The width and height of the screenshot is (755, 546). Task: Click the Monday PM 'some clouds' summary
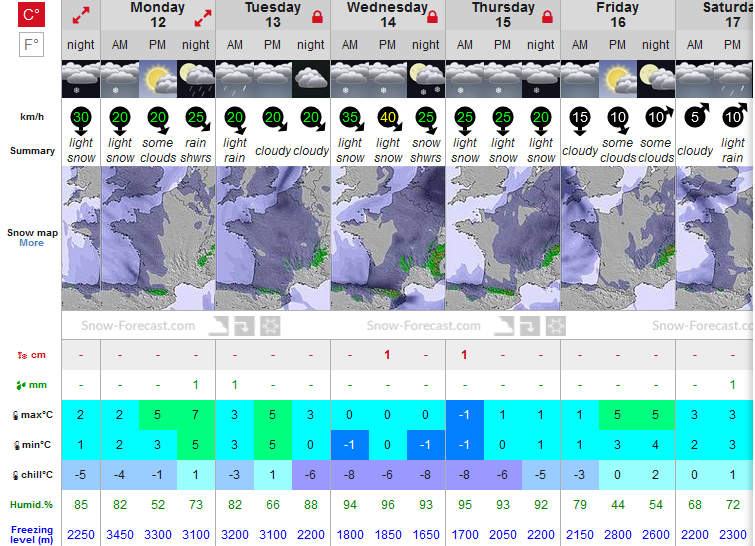tap(158, 150)
